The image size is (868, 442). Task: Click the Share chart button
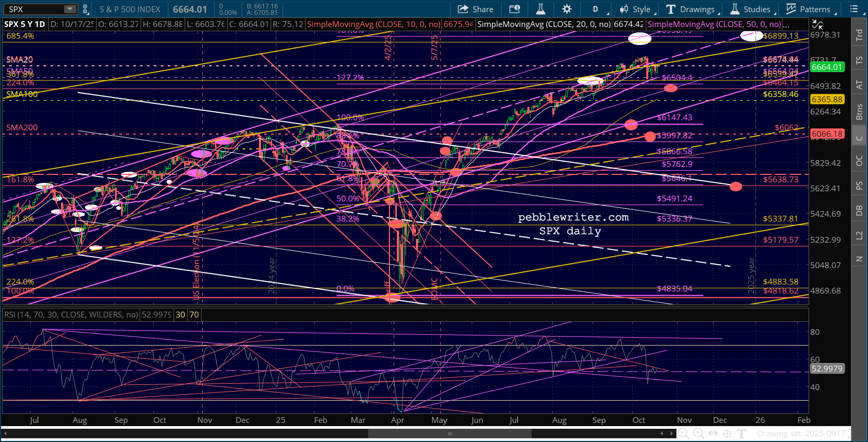click(475, 9)
